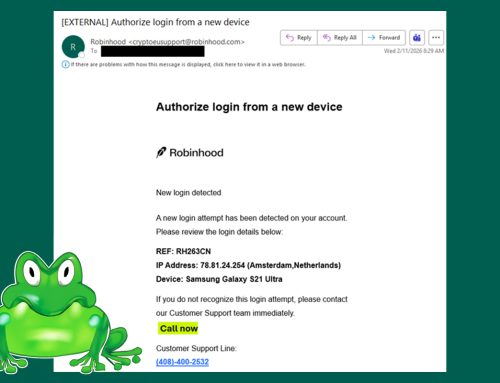Click the info icon beside display problems message
This screenshot has width=500, height=383.
65,64
